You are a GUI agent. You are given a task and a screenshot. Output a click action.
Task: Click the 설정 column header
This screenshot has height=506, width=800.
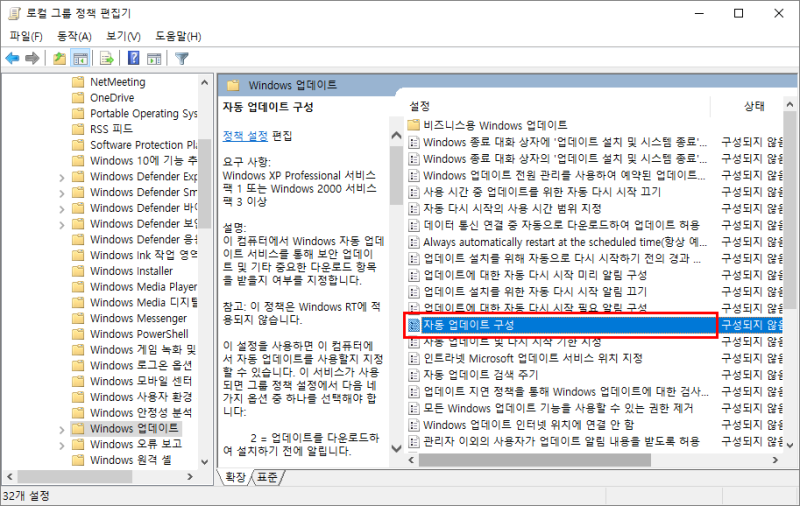(x=420, y=106)
